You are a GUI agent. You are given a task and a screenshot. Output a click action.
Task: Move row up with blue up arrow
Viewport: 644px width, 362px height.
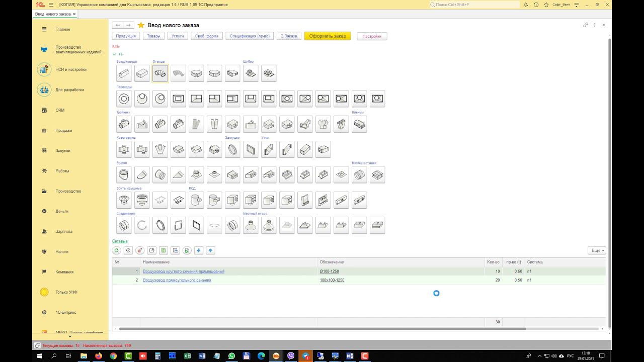210,250
